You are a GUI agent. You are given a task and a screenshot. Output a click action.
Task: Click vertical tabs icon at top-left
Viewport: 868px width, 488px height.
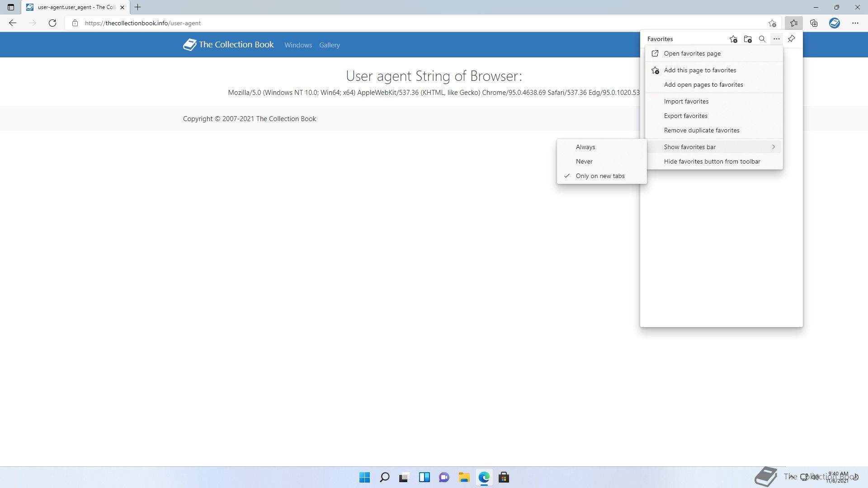(11, 7)
